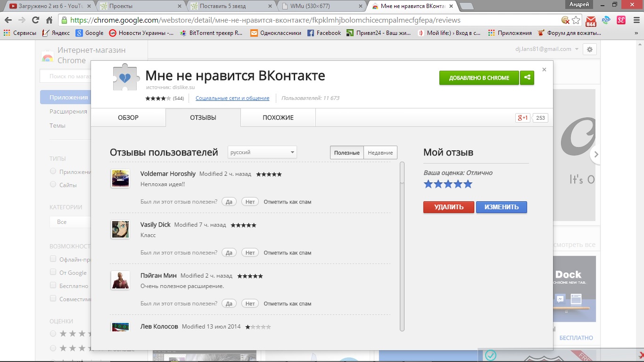Click the broken heart puzzle extension logo
Screen dimensions: 644x362
(125, 77)
